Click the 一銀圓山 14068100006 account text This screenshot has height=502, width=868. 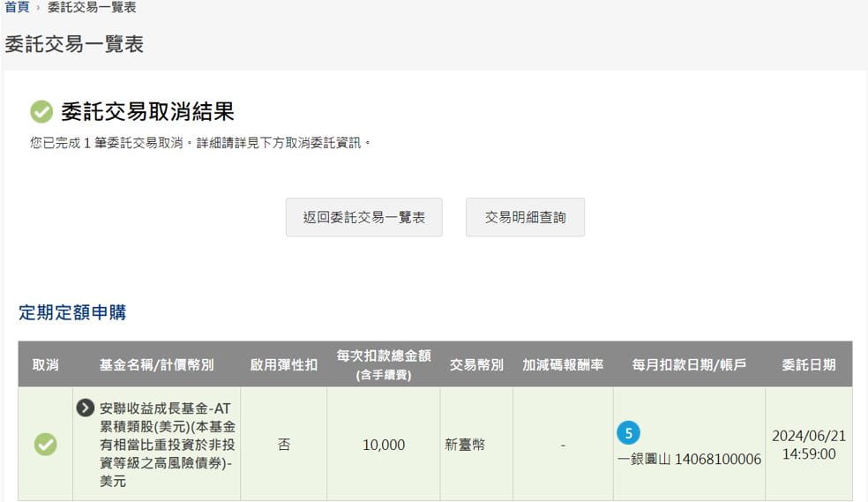tap(689, 460)
